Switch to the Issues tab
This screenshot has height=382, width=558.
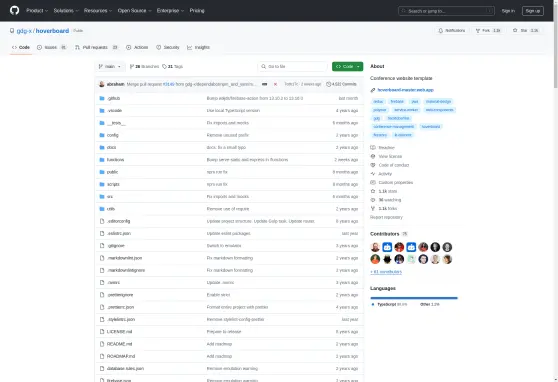52,47
